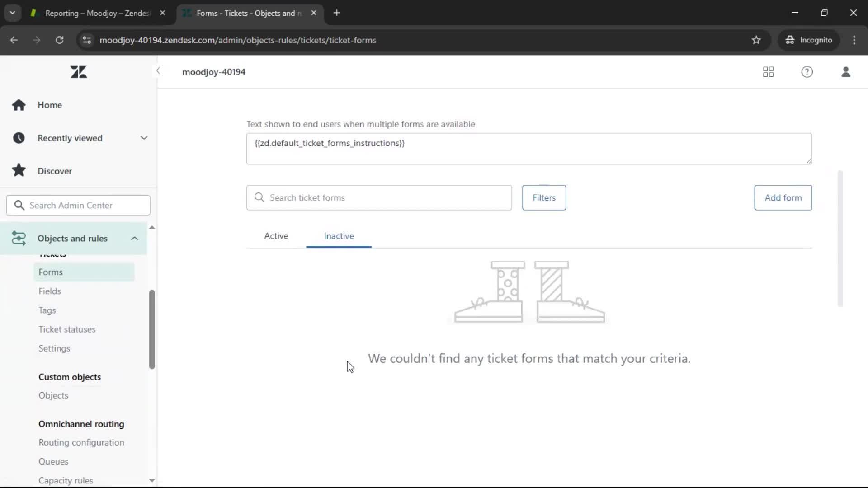Open a new browser tab

click(336, 13)
